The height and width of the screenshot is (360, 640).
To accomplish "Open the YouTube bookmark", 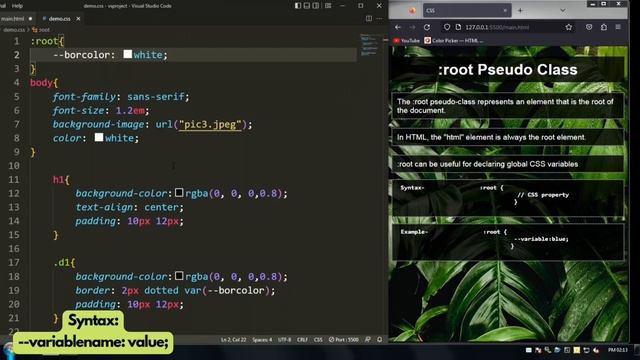I will click(x=407, y=40).
